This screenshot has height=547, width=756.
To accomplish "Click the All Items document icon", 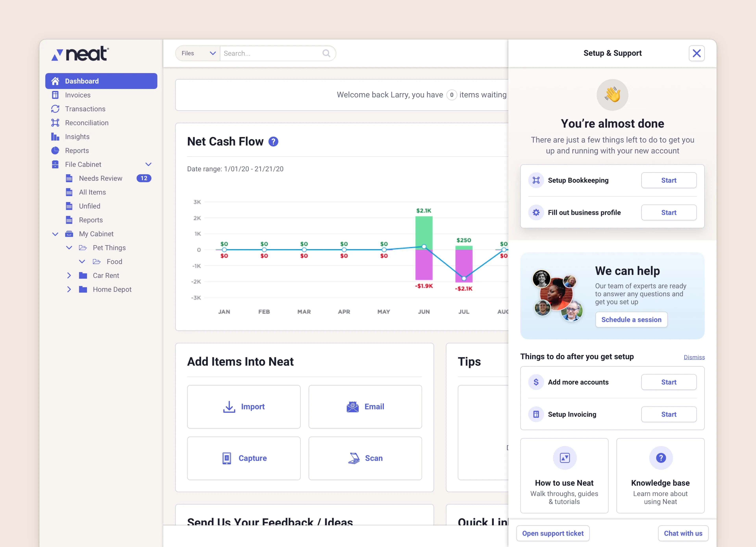I will (69, 192).
